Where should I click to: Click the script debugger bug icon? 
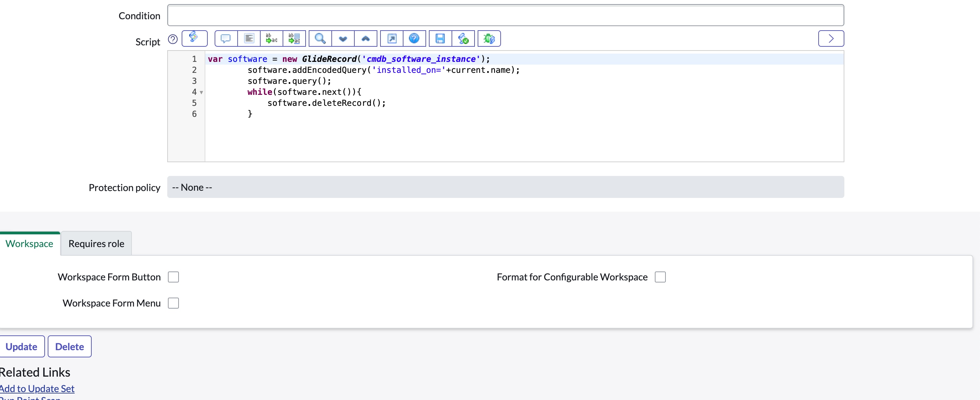click(x=489, y=38)
